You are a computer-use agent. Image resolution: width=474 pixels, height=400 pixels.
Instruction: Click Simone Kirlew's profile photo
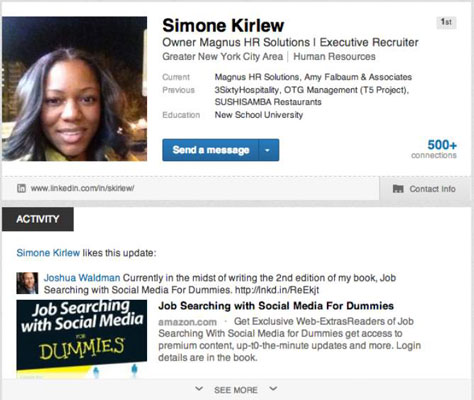(x=75, y=89)
